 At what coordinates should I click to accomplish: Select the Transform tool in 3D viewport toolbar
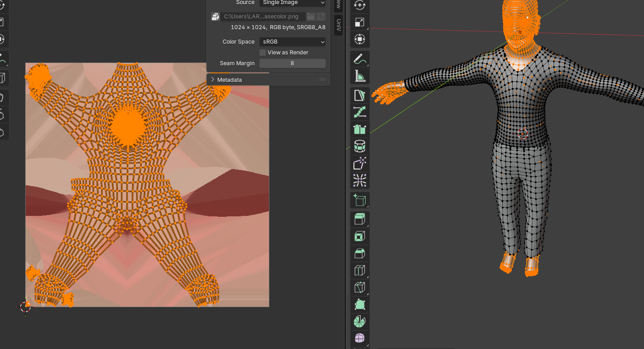[x=360, y=39]
